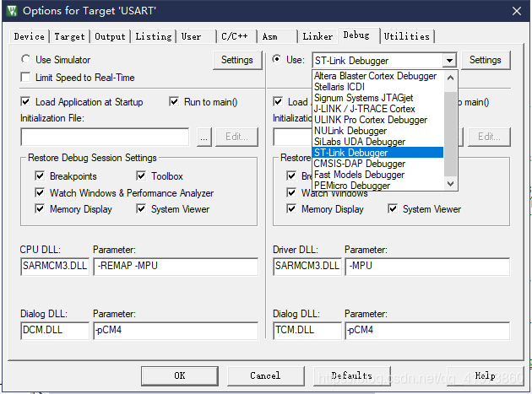Click the CPU DLL field SARMCM3.DLL
This screenshot has height=394, width=532.
(x=55, y=266)
